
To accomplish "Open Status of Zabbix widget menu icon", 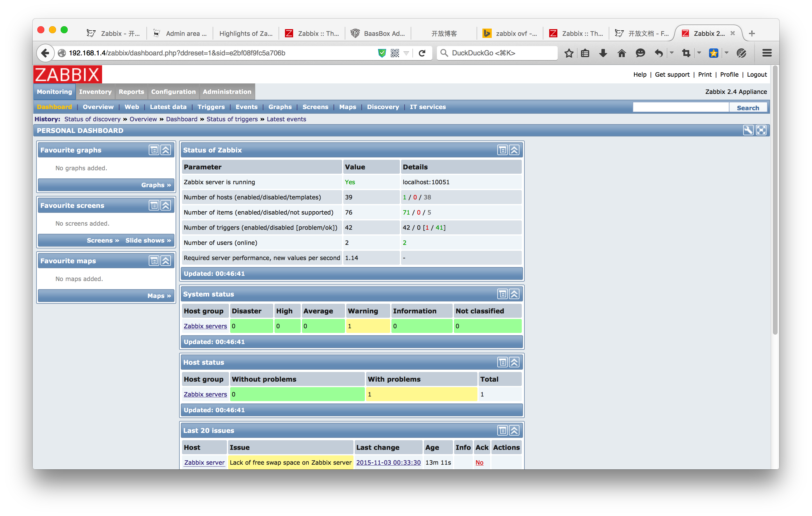I will [x=502, y=150].
